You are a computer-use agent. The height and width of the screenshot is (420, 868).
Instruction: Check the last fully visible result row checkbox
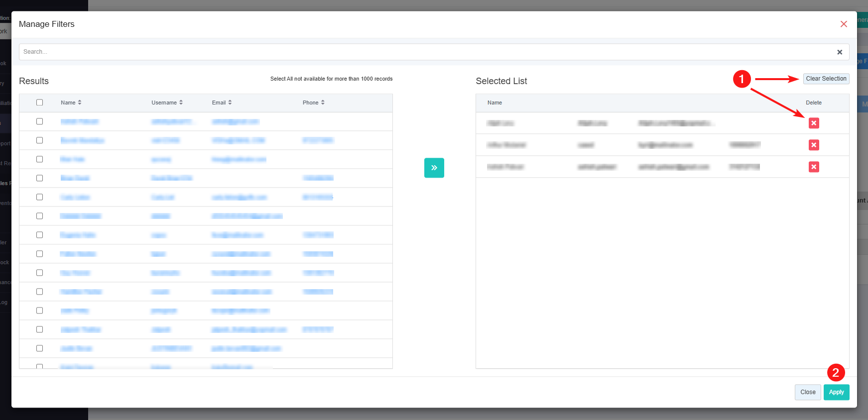pos(40,348)
